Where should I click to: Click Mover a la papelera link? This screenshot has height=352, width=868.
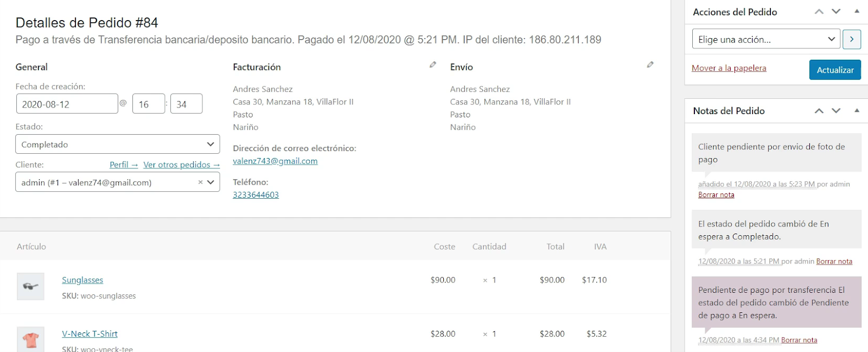click(x=729, y=68)
